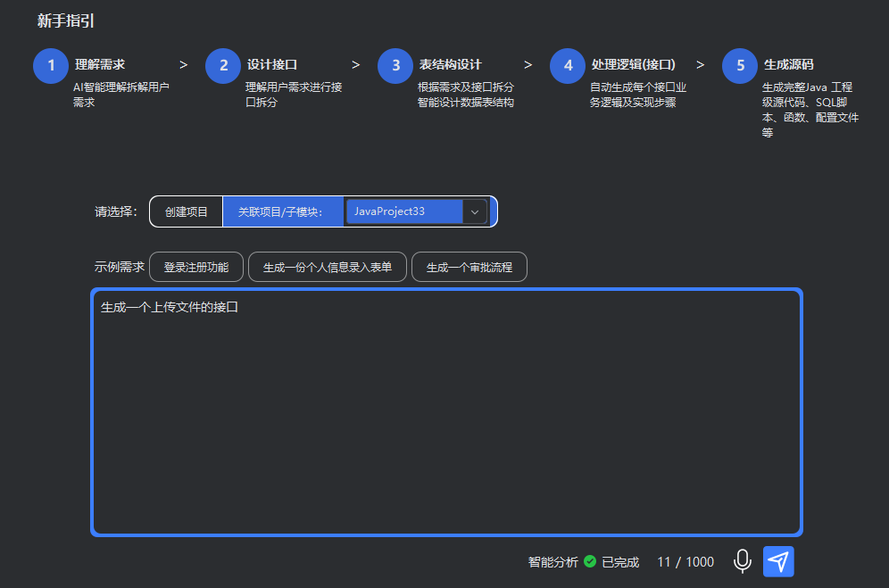This screenshot has height=588, width=889.
Task: Click the 11 / 1000 character counter
Action: pyautogui.click(x=685, y=562)
